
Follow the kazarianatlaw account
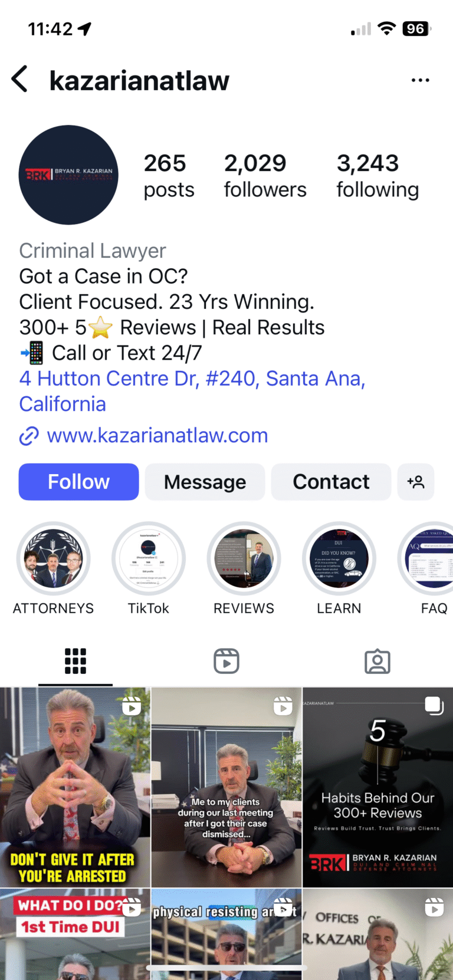tap(78, 482)
